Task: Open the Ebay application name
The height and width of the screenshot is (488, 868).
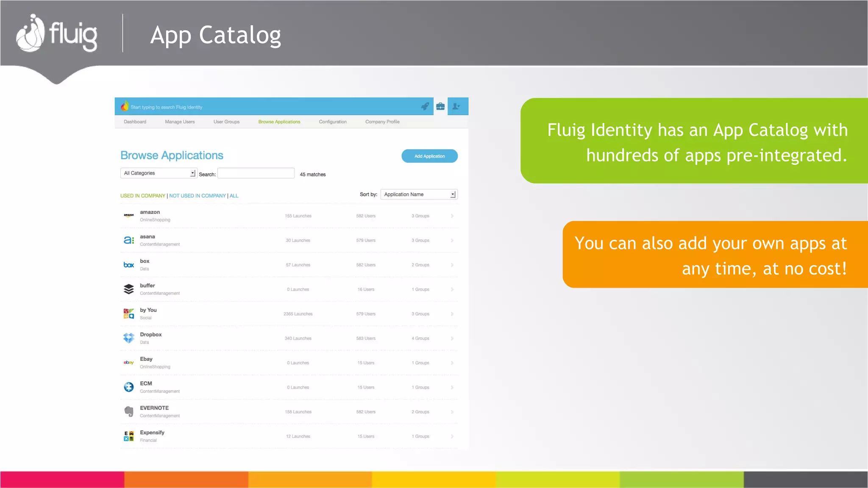Action: [146, 359]
